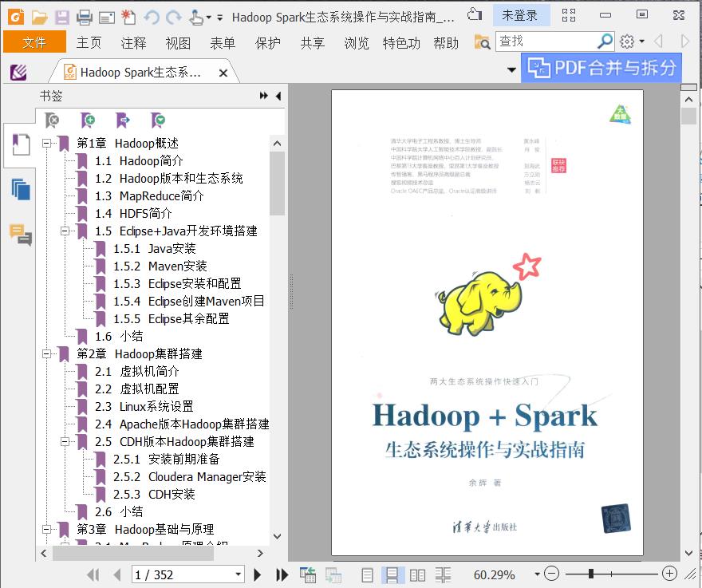The image size is (702, 588).
Task: Print the document using the printer icon
Action: tap(85, 18)
